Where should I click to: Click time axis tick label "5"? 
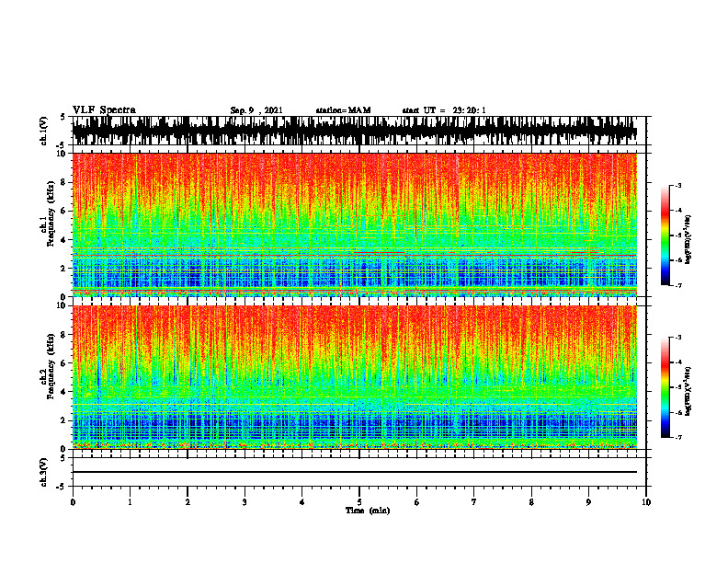click(x=359, y=502)
